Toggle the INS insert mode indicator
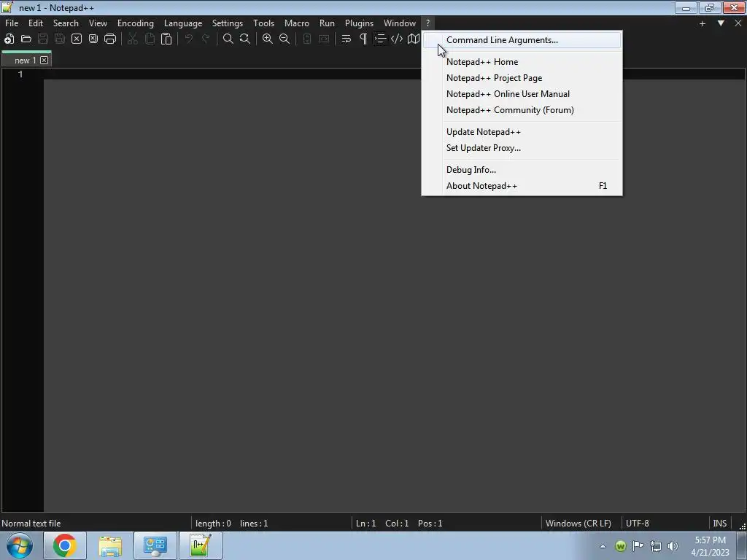747x560 pixels. coord(719,524)
